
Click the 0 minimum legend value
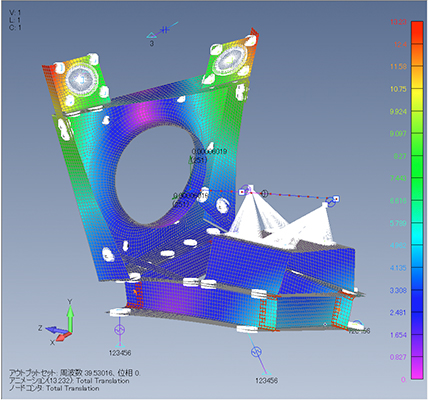point(404,380)
